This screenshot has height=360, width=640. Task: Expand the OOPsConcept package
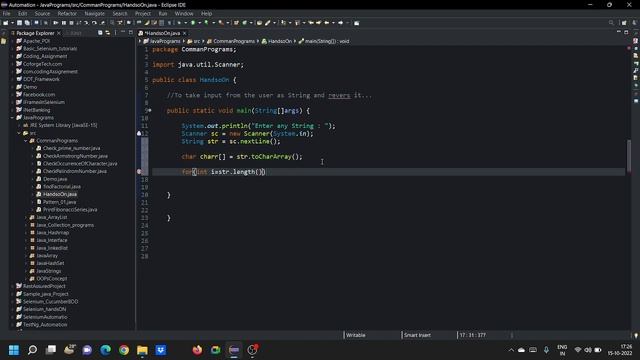tap(25, 278)
